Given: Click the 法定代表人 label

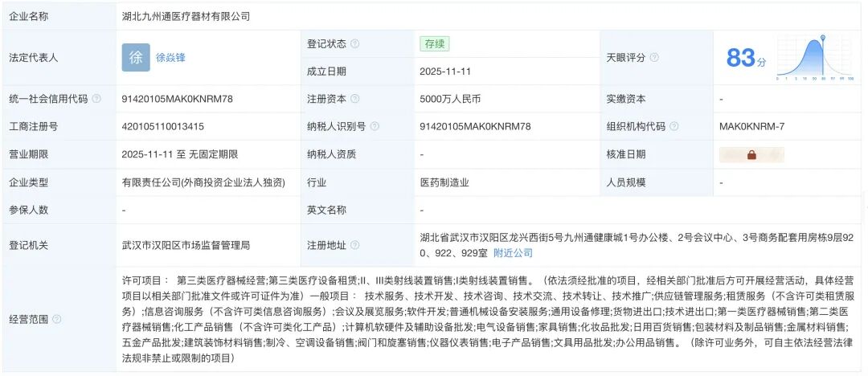Looking at the screenshot, I should [x=34, y=58].
